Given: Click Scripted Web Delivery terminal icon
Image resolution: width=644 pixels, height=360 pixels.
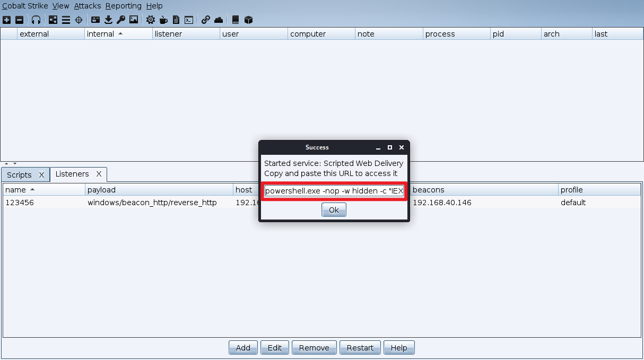Looking at the screenshot, I should [x=189, y=20].
